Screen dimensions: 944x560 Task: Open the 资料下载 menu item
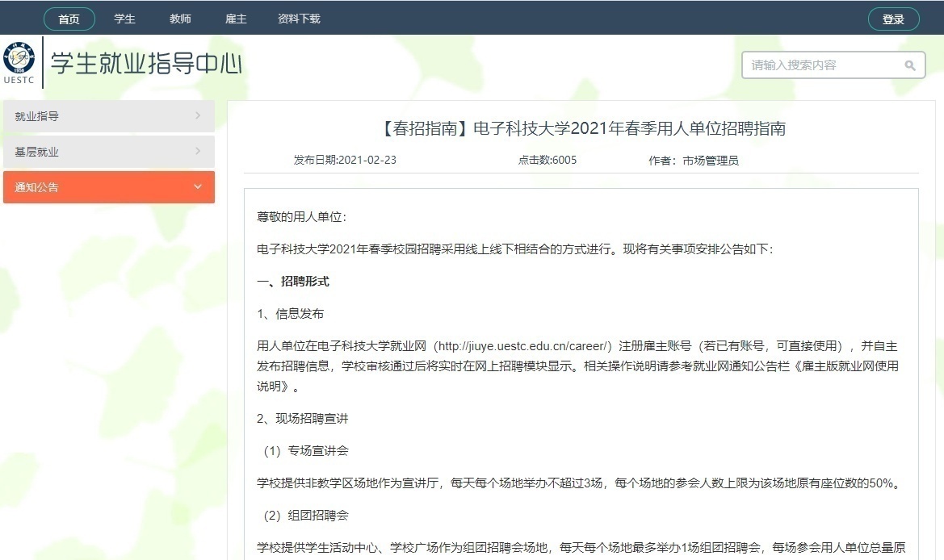click(298, 19)
